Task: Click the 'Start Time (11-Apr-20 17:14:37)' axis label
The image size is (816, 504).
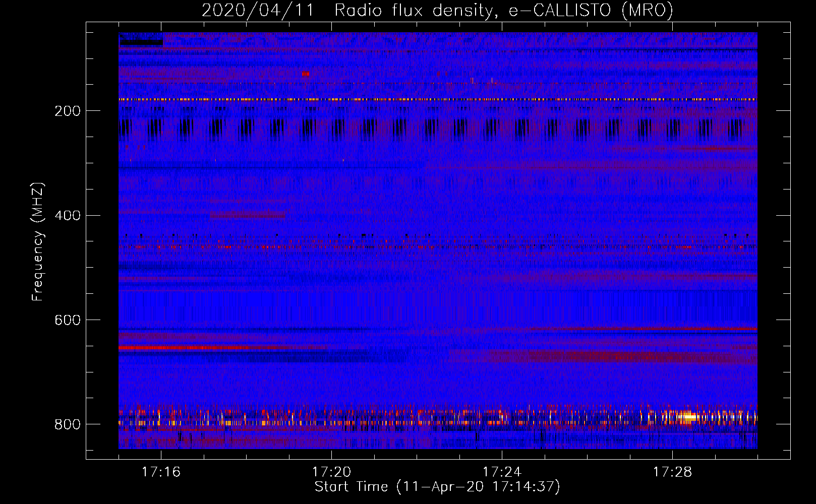Action: (437, 487)
